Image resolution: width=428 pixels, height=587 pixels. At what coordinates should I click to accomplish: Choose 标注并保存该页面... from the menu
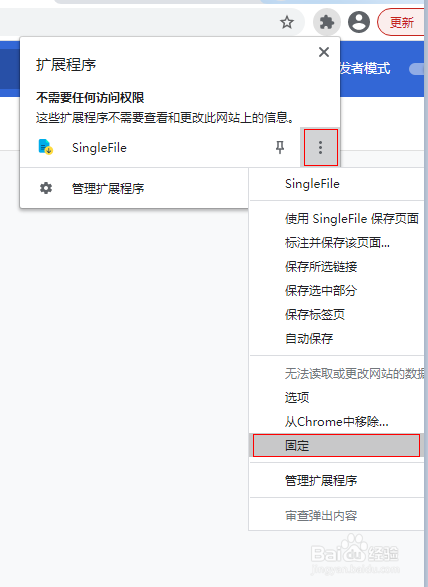click(337, 243)
